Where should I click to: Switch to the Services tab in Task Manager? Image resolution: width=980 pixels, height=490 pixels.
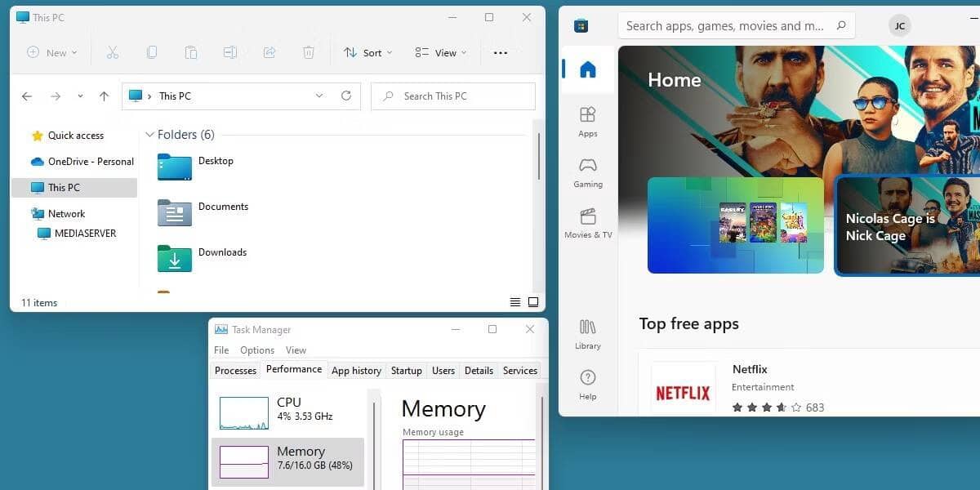(x=520, y=371)
